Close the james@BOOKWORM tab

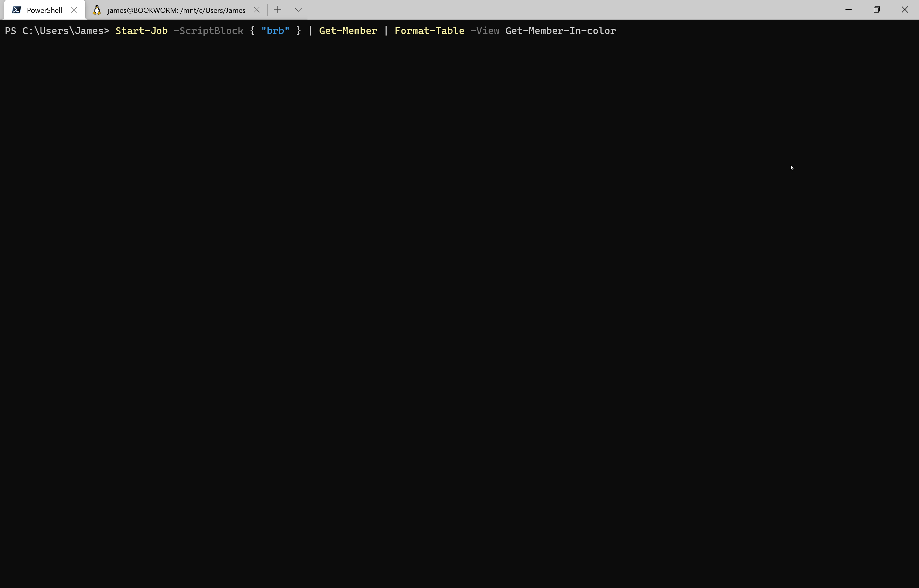tap(257, 10)
